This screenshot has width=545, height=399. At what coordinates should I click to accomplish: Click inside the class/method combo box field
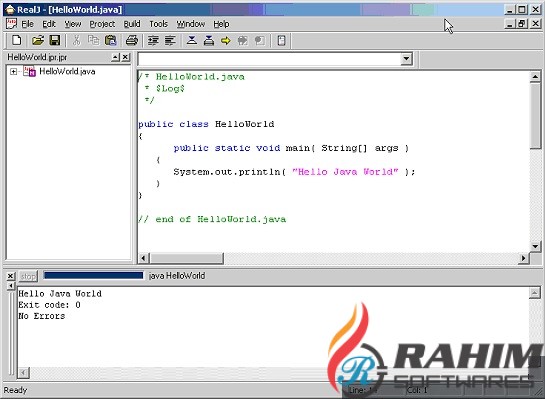click(x=269, y=59)
